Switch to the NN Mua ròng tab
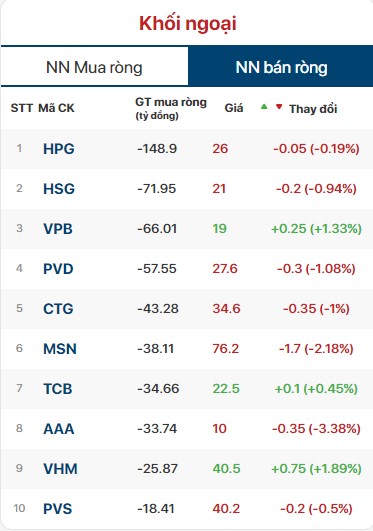Image resolution: width=373 pixels, height=531 pixels. tap(94, 67)
